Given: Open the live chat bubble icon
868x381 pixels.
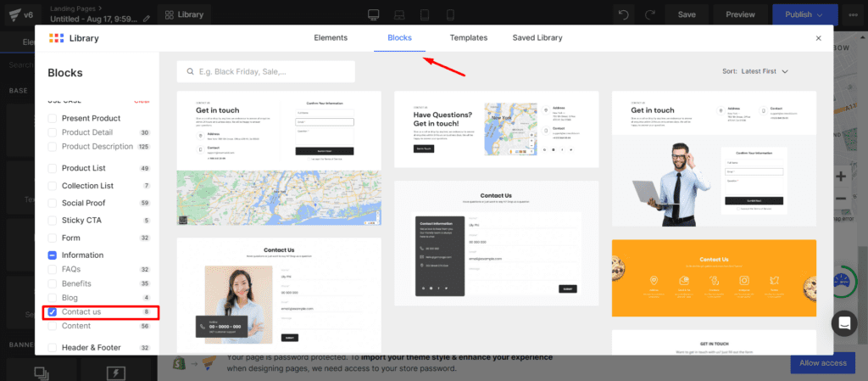Looking at the screenshot, I should coord(843,322).
